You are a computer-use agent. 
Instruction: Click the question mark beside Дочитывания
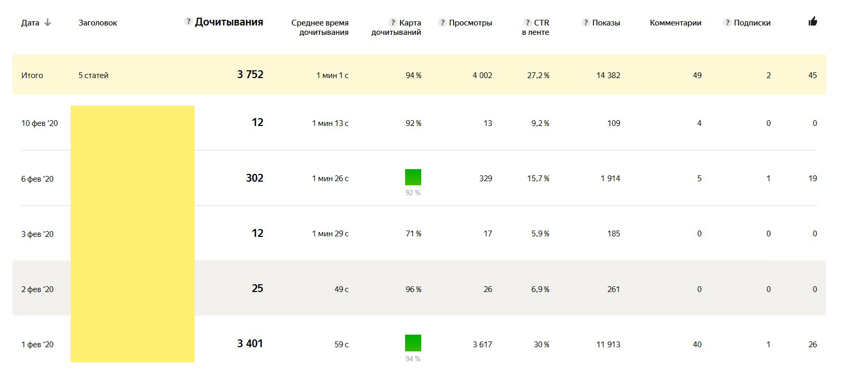[x=188, y=21]
